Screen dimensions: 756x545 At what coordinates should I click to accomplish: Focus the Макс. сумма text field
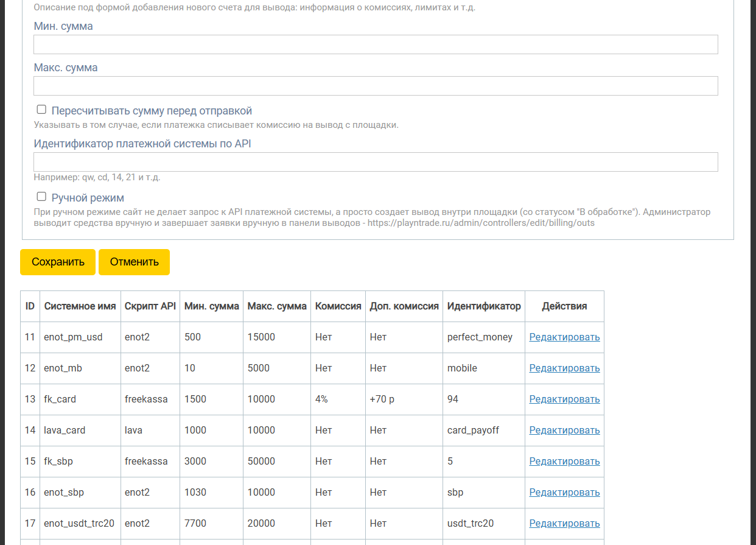tap(376, 86)
